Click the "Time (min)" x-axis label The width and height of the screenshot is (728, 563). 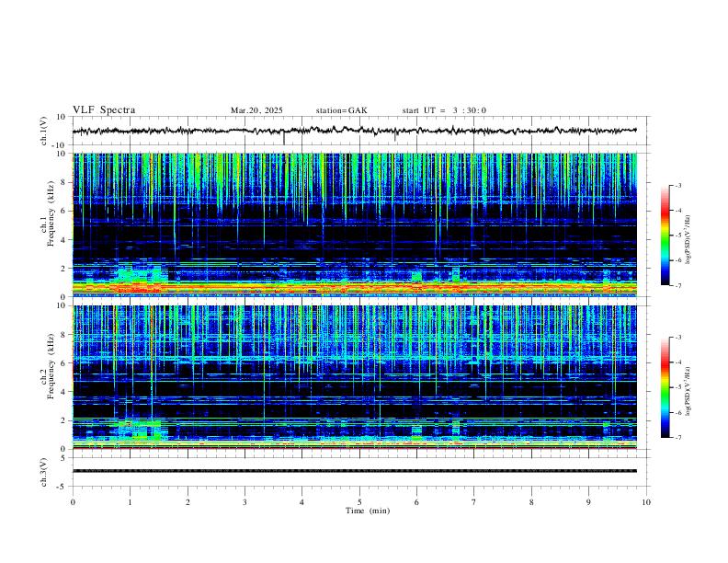pos(368,511)
